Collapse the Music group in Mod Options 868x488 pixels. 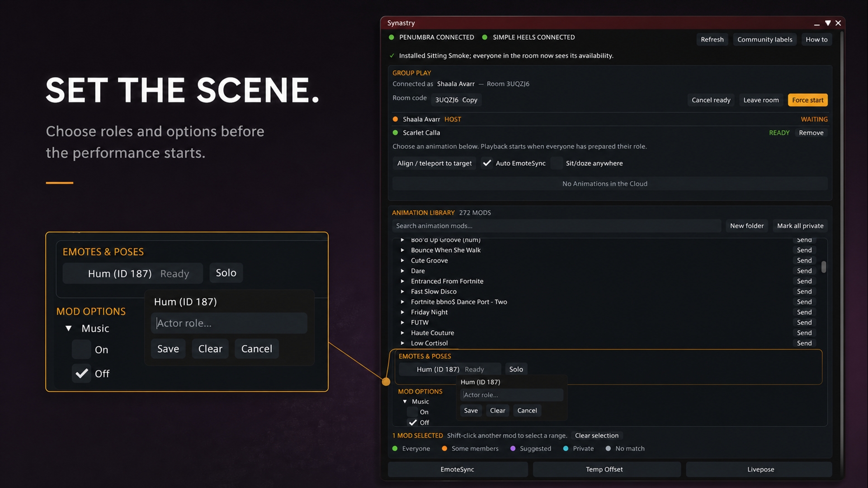click(405, 401)
